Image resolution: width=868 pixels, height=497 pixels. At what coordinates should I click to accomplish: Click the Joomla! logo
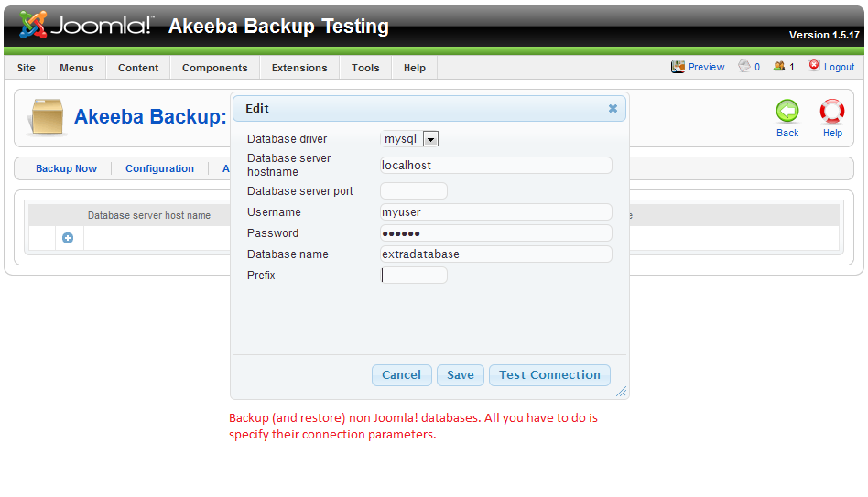tap(86, 25)
